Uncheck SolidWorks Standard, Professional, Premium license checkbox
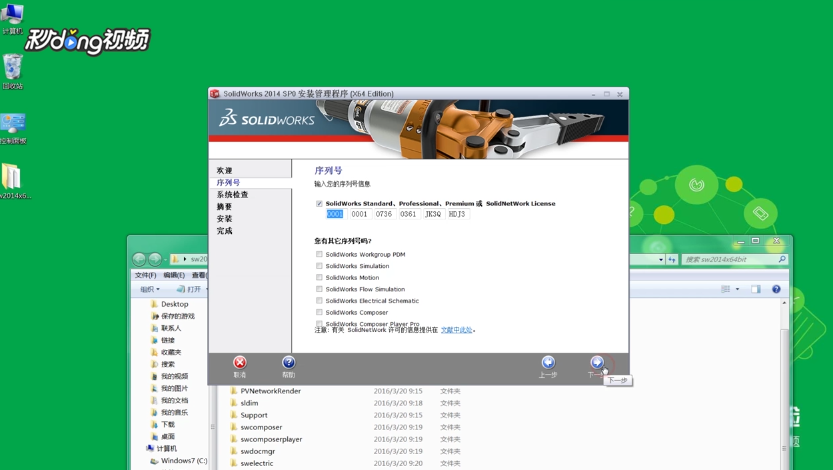The height and width of the screenshot is (470, 833). 319,203
